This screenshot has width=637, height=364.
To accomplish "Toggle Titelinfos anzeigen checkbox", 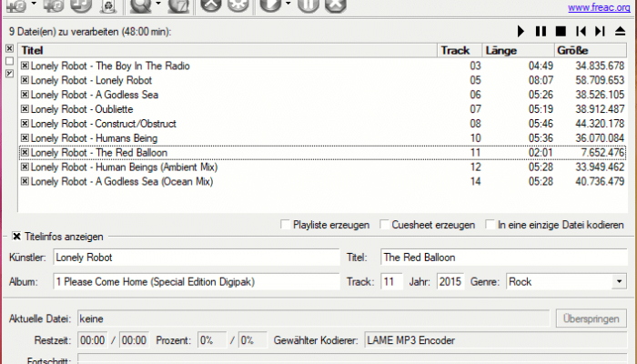I will tap(16, 237).
